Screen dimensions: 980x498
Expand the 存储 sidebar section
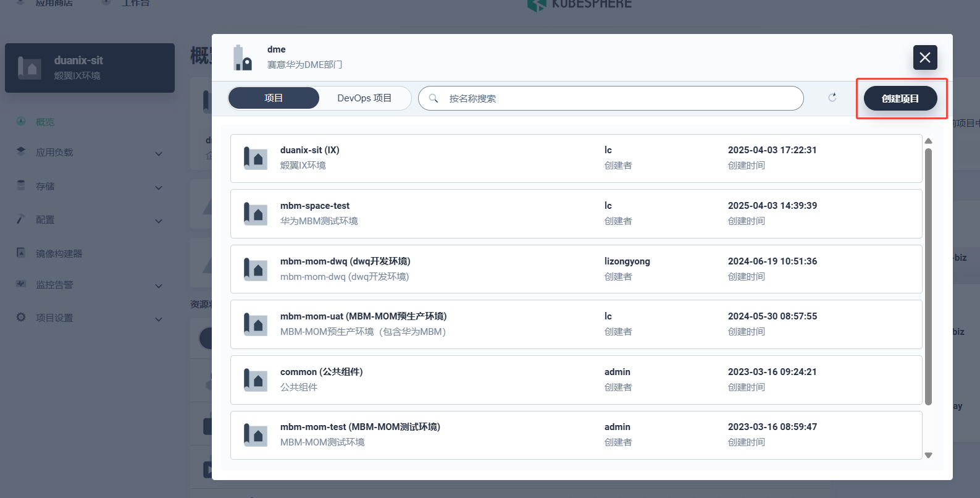click(90, 187)
